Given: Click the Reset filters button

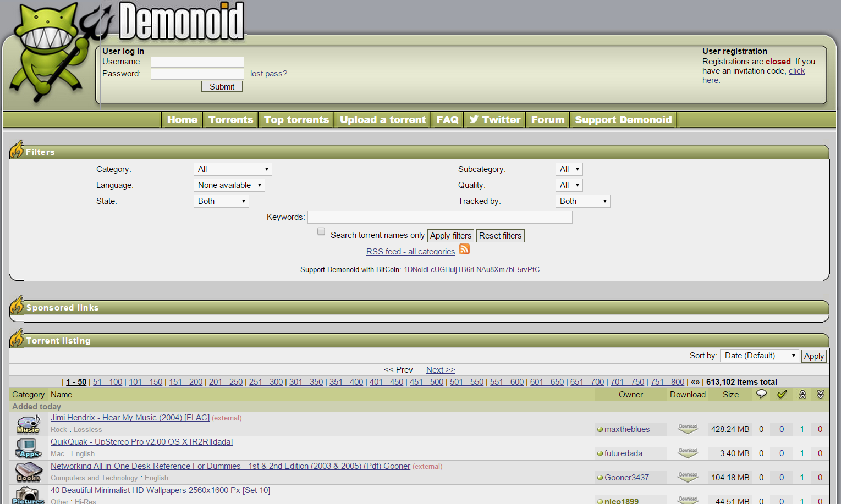Looking at the screenshot, I should (x=500, y=236).
